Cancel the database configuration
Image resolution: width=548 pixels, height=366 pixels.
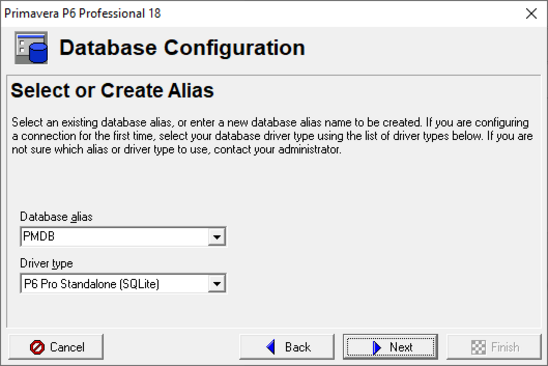[x=56, y=347]
